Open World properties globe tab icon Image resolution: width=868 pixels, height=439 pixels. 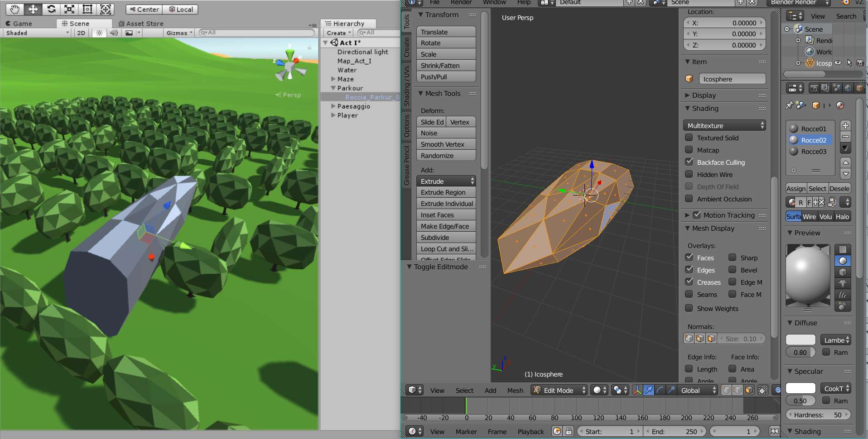click(x=848, y=88)
